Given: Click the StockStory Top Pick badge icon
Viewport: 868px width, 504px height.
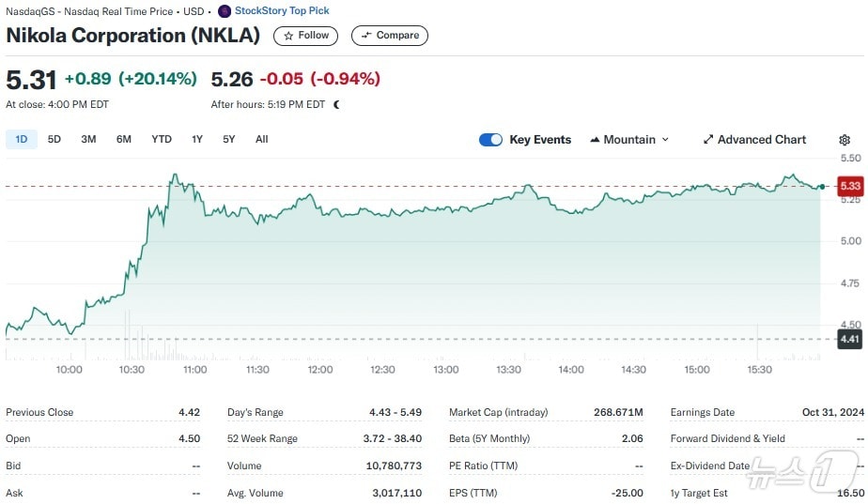Looking at the screenshot, I should tap(224, 11).
